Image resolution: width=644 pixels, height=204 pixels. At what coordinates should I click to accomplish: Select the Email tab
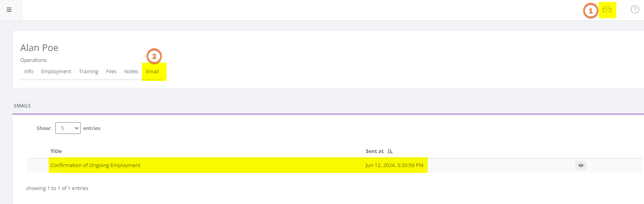[x=152, y=71]
